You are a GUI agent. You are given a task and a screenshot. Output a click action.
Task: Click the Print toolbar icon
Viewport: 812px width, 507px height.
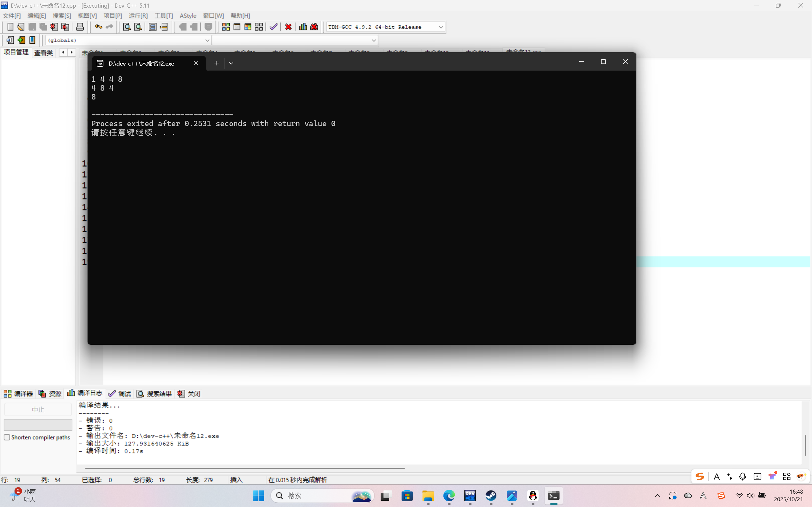(x=80, y=27)
